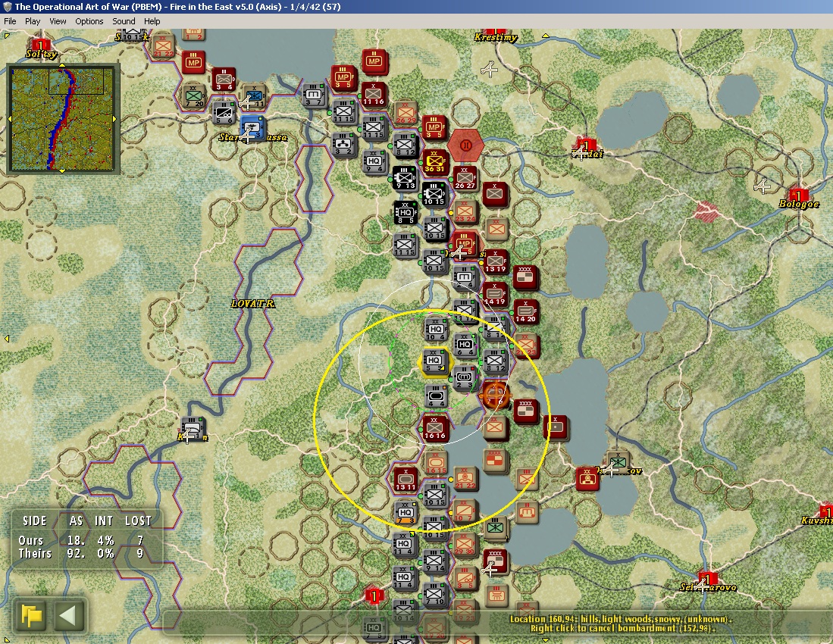
Task: Click the airfield icon west of Bologoe
Action: click(763, 186)
